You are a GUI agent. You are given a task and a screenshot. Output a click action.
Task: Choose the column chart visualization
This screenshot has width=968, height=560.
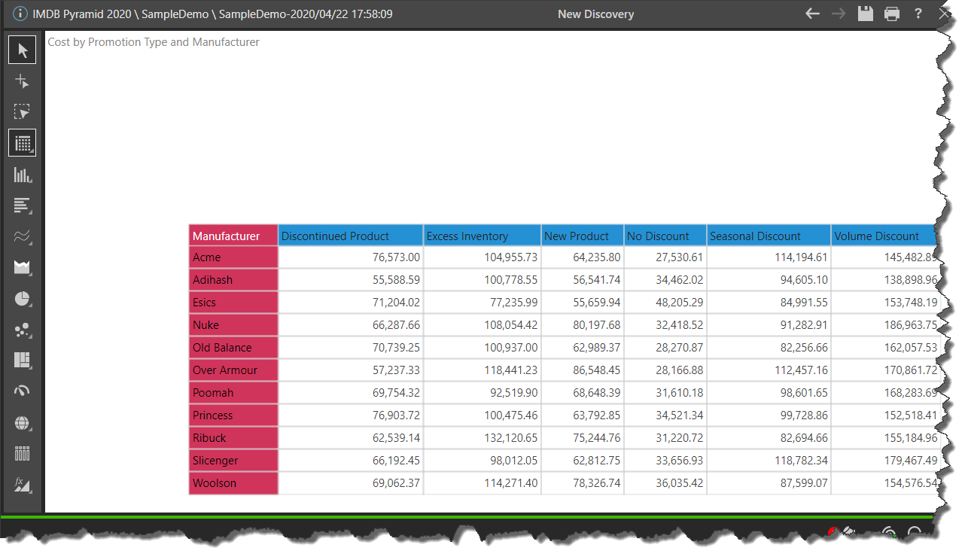22,175
